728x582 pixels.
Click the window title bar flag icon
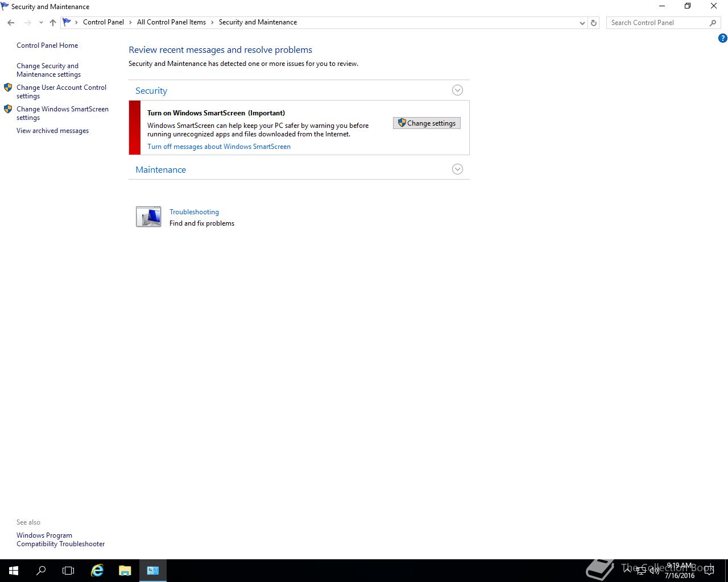tap(5, 6)
